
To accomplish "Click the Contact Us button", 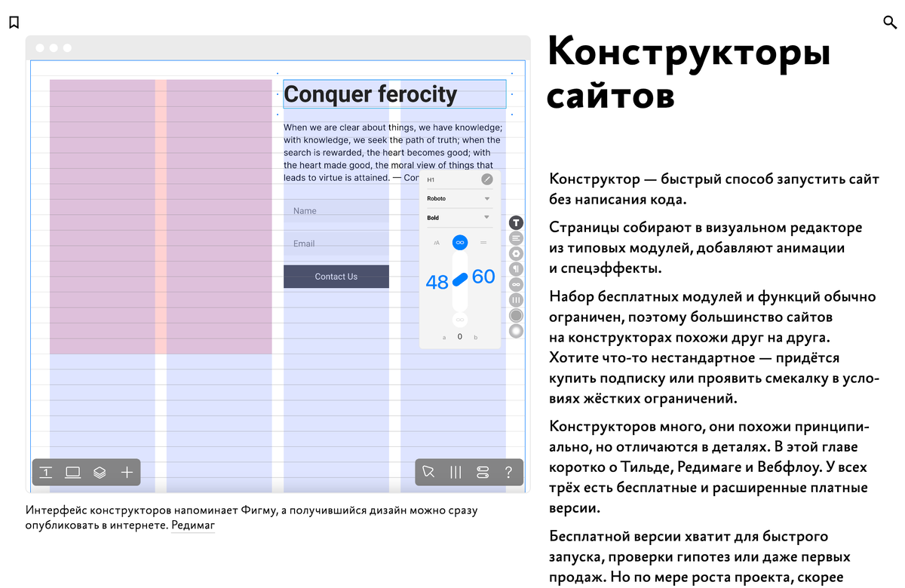I will click(x=336, y=277).
